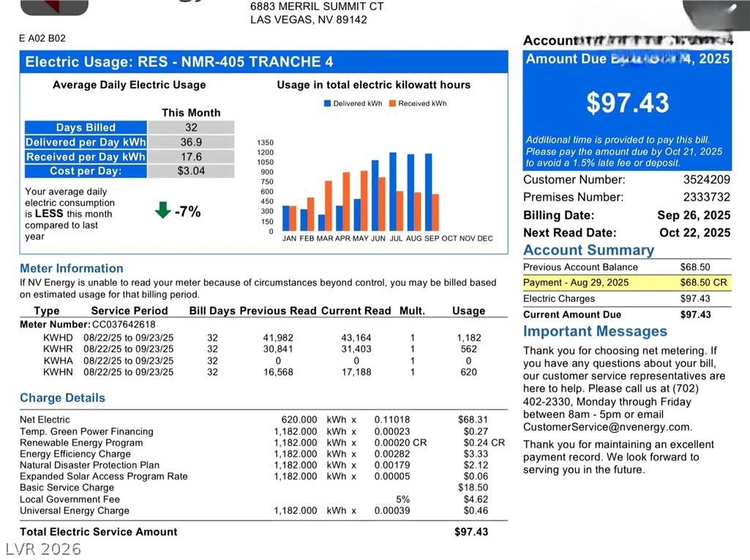Click the blue JUL delivered bar in chart
The image size is (750, 560).
pos(393,192)
